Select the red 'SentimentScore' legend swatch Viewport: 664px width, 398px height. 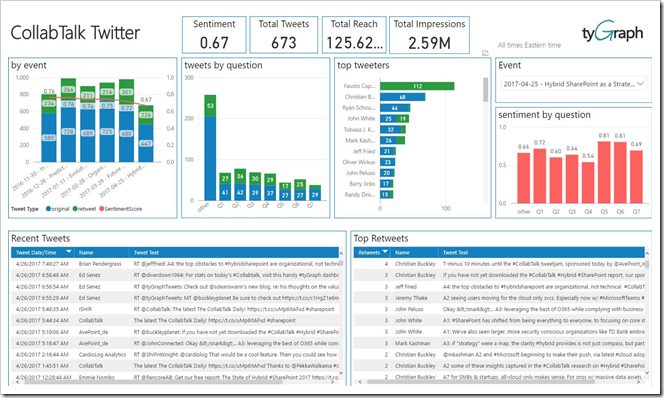click(101, 209)
